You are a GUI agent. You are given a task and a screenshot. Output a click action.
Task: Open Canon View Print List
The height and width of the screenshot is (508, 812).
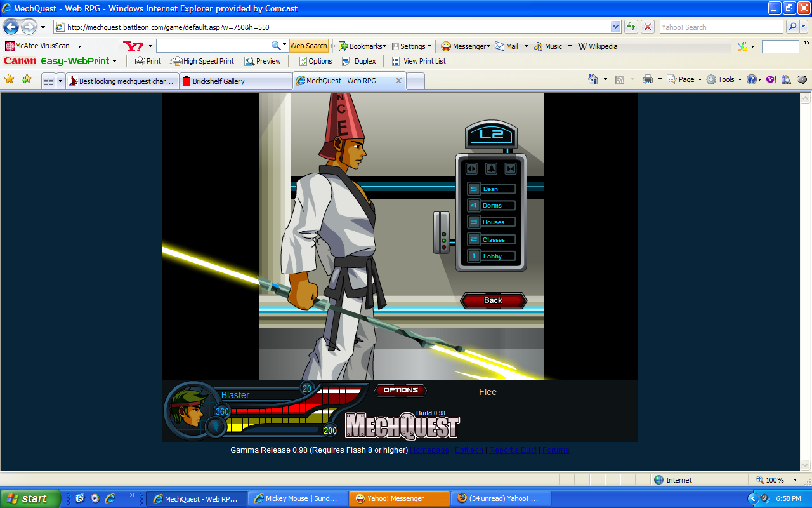click(419, 61)
